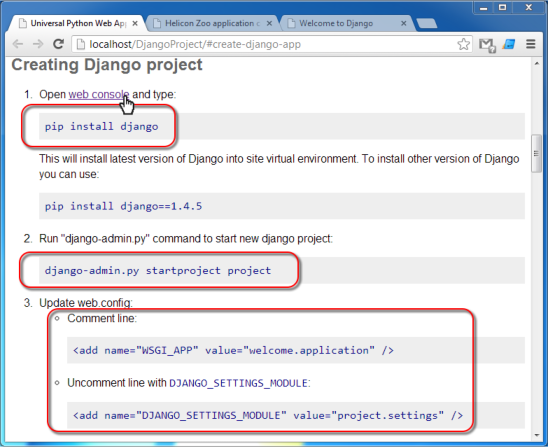
Task: Close the Welcome to Django tab
Action: coord(403,23)
